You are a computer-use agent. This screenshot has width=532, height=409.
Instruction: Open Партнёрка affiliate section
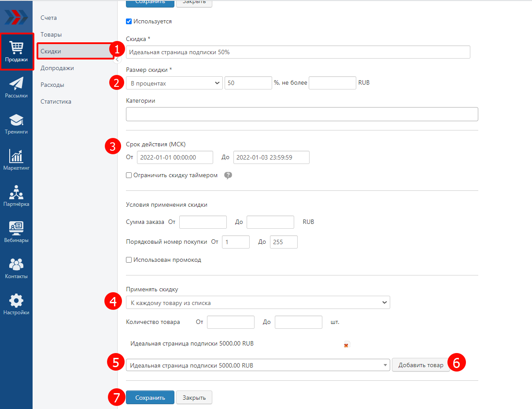point(16,196)
